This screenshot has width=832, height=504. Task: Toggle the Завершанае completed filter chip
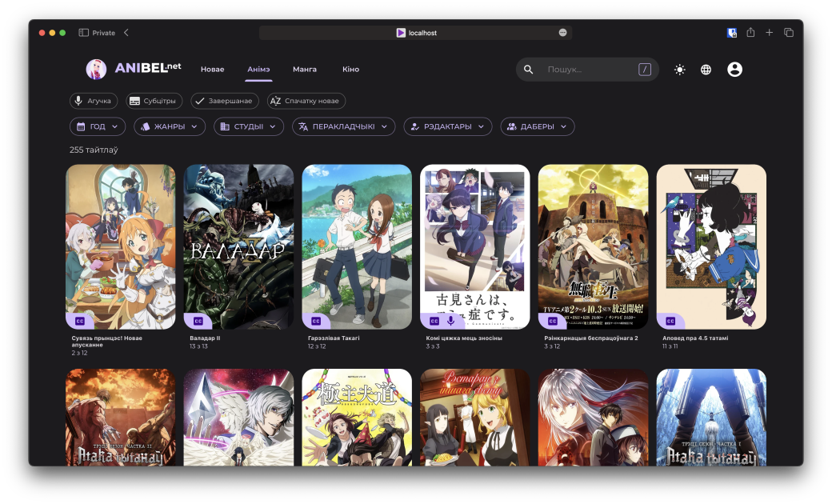pos(225,101)
